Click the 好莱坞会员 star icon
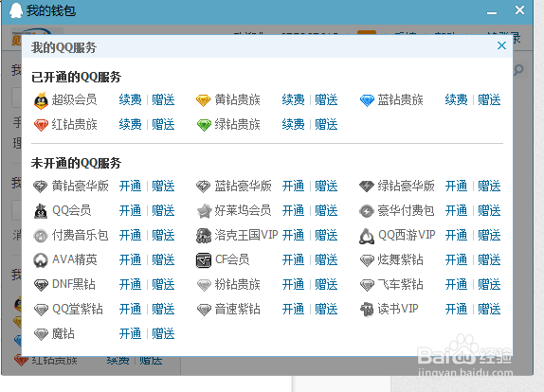The image size is (544, 392). (204, 211)
